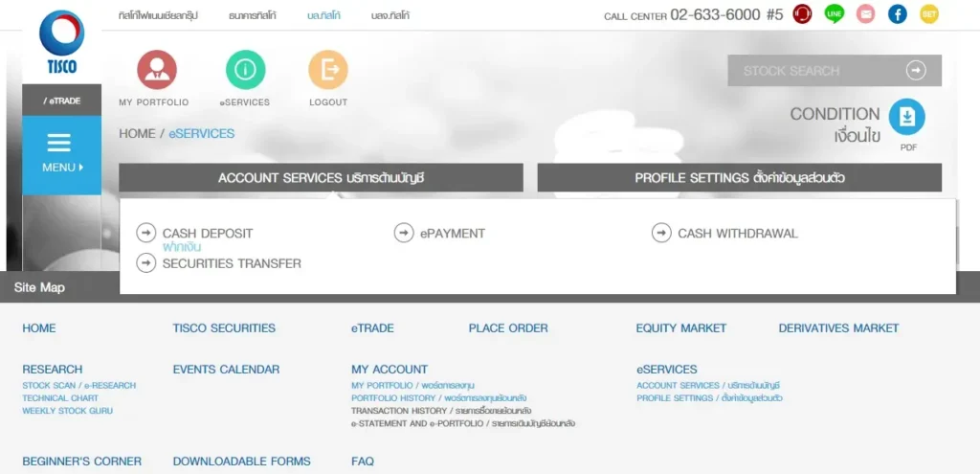
Task: Select the highlighted blue top navigation link
Action: [x=323, y=15]
